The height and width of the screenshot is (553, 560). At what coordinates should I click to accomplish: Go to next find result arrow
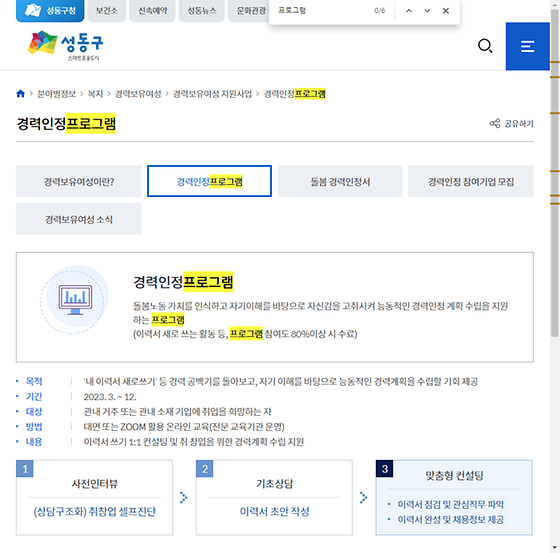click(427, 11)
